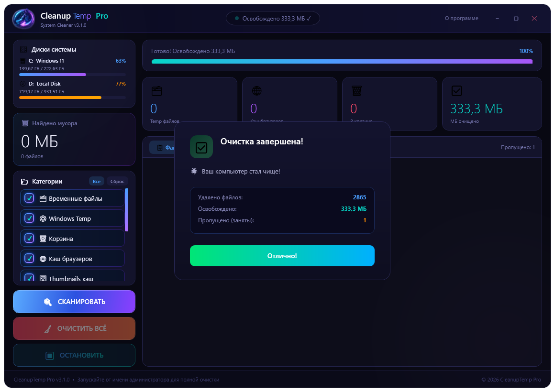
Task: Click the Очистка завершена! dialog title
Action: 262,142
